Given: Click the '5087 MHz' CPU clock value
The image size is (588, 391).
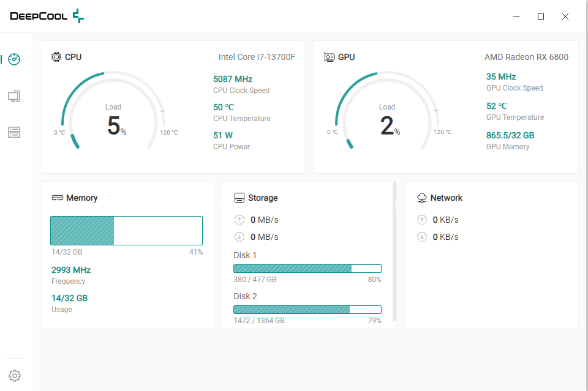Looking at the screenshot, I should coord(233,79).
